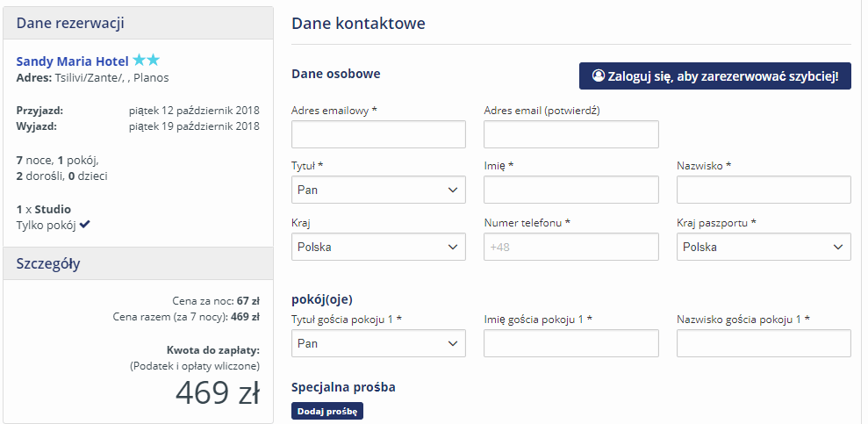Click the user icon in login button

pyautogui.click(x=599, y=76)
